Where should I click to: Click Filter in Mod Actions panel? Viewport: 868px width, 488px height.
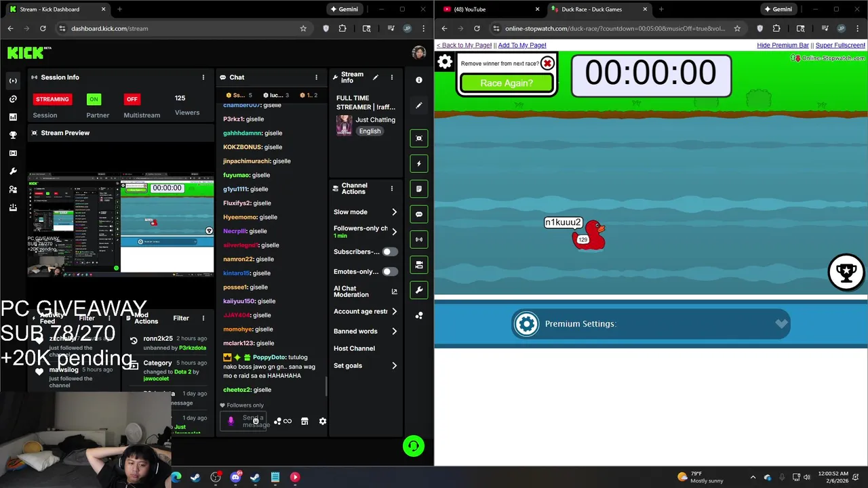point(181,318)
